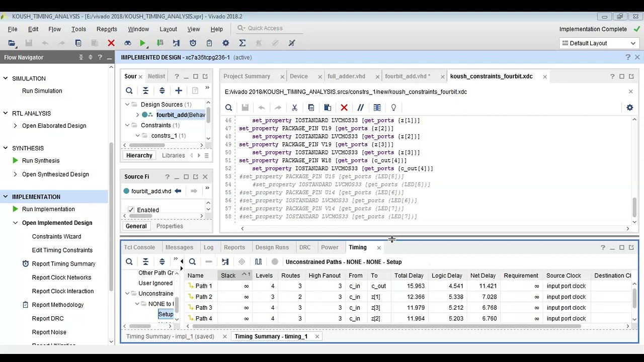The image size is (644, 362).
Task: Expand Open Elaborated Design in Flow Navigator
Action: click(x=15, y=126)
